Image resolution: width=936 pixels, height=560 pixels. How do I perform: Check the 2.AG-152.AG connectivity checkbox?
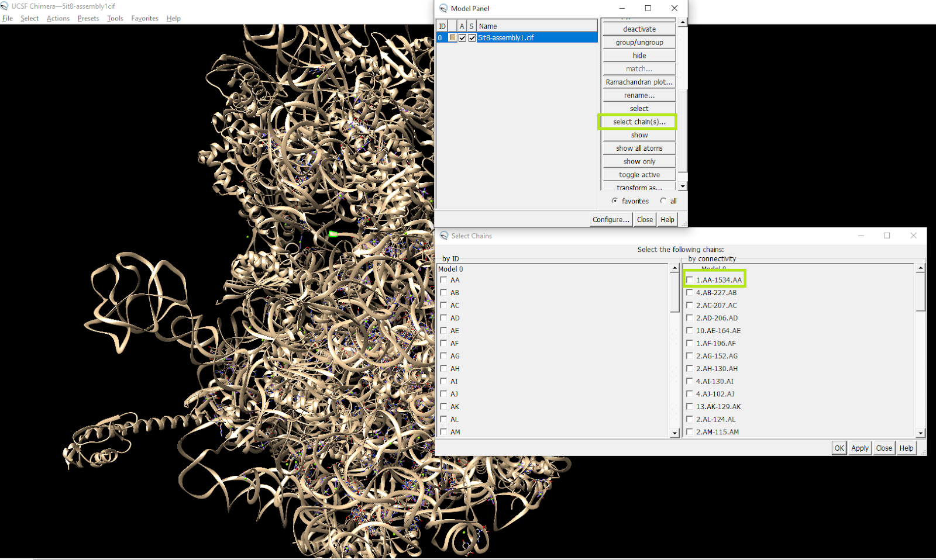click(690, 356)
